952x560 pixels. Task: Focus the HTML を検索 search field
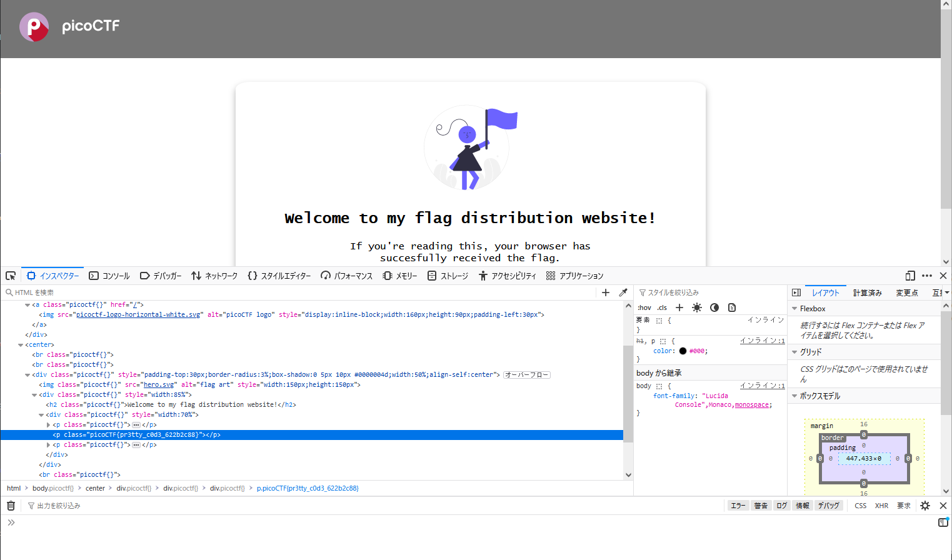click(x=300, y=292)
